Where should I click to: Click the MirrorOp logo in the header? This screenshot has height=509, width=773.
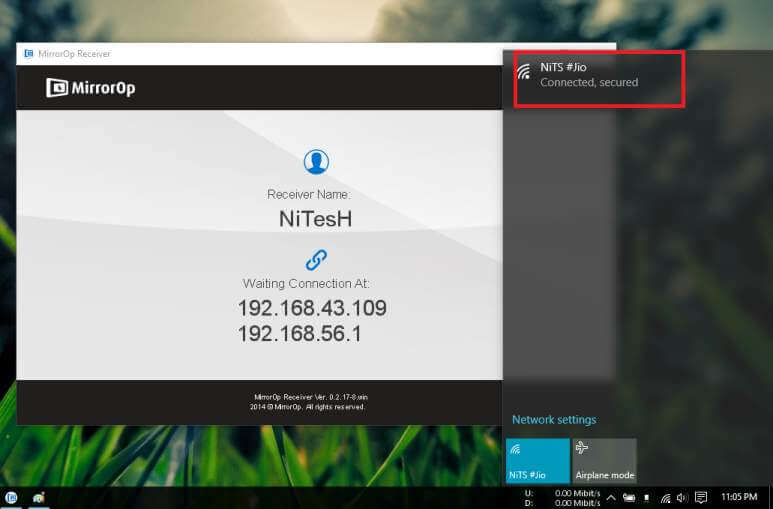click(x=91, y=88)
